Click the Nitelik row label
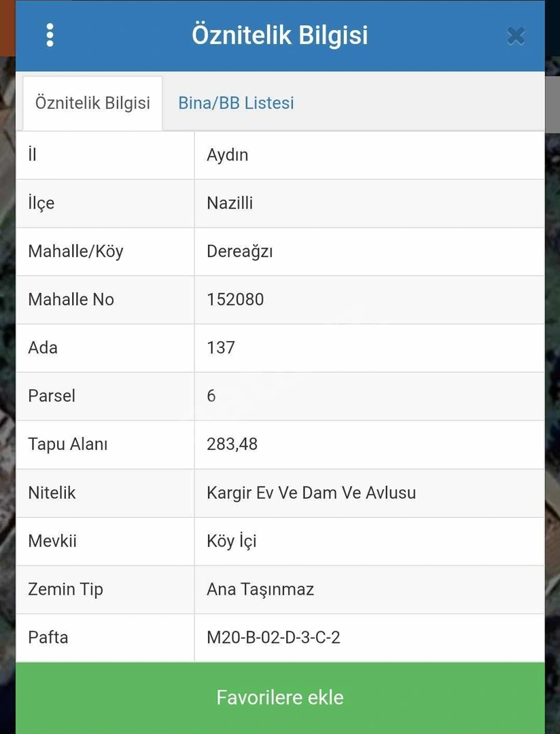 52,493
